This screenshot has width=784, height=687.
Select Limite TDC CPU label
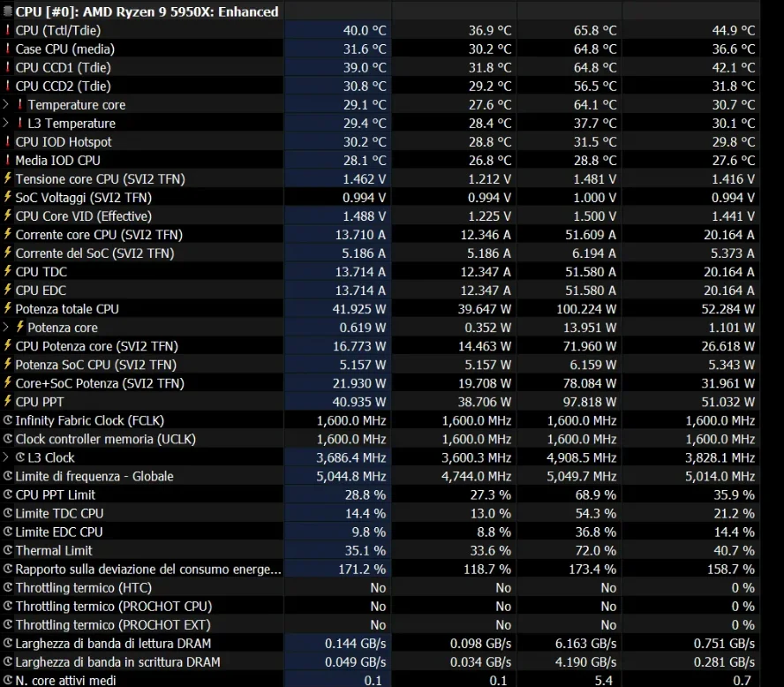(x=59, y=514)
